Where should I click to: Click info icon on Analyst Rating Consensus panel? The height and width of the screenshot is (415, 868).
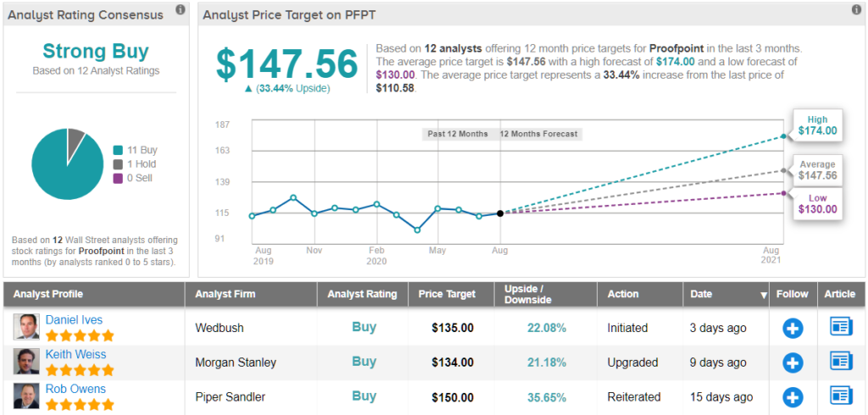click(180, 9)
